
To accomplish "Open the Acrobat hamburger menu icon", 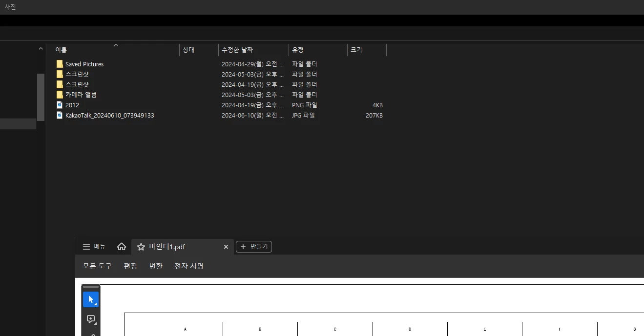I will click(x=86, y=247).
